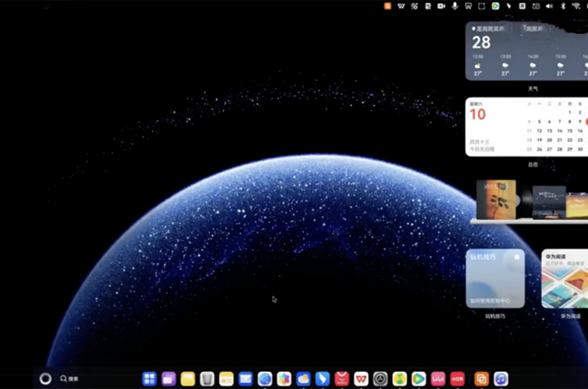Click the Bluetooth icon in status bar
This screenshot has width=588, height=389.
[x=563, y=6]
